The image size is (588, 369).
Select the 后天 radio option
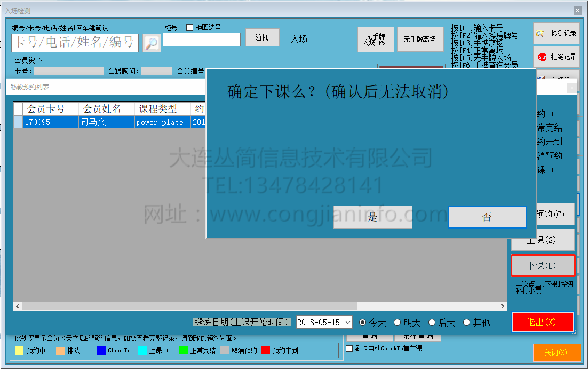coord(432,323)
